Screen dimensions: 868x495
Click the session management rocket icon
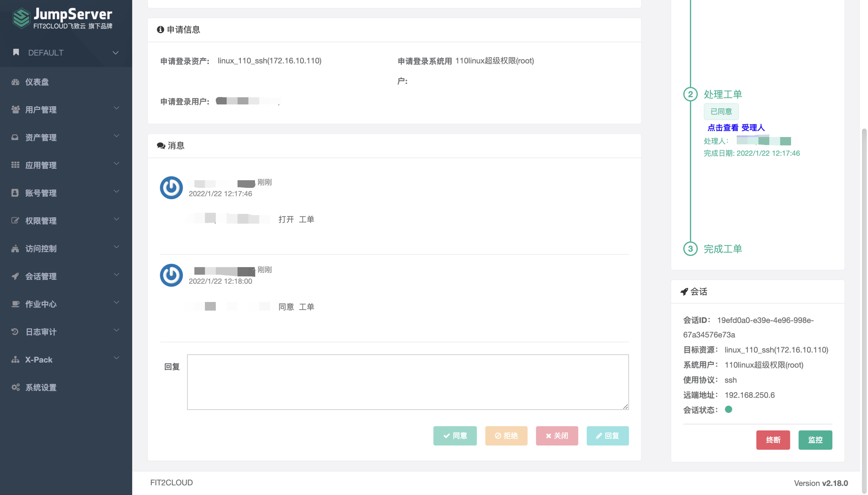click(x=15, y=276)
